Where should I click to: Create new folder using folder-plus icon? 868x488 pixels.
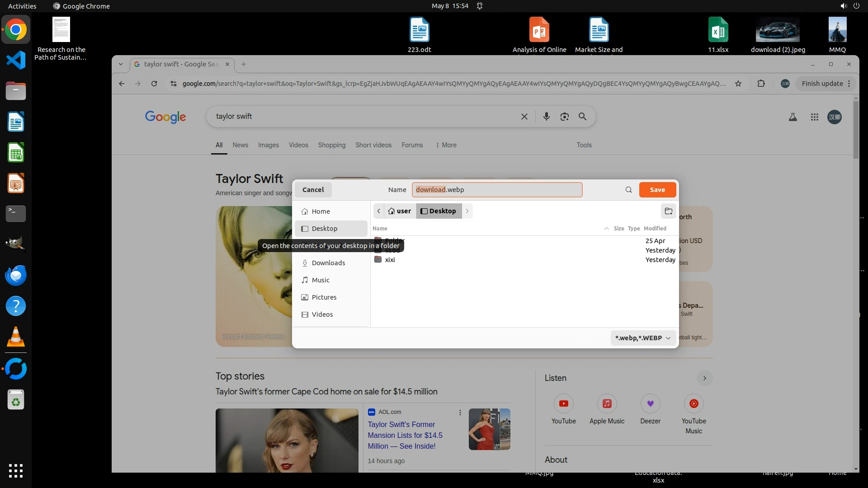point(668,211)
